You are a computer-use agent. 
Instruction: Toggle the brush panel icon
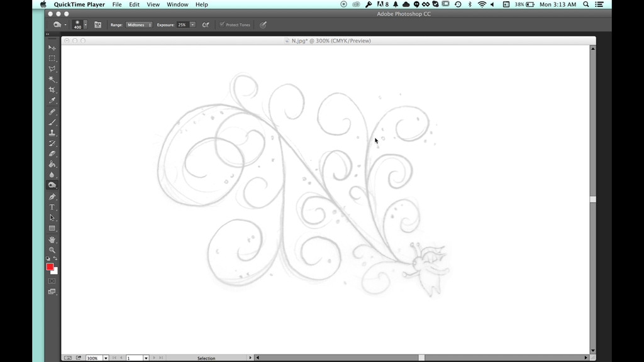[x=97, y=25]
